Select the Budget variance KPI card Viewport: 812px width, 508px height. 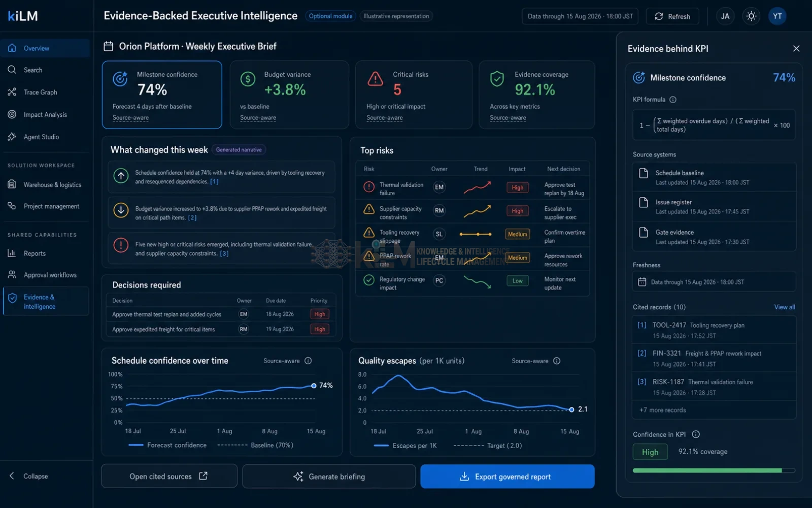pos(289,95)
